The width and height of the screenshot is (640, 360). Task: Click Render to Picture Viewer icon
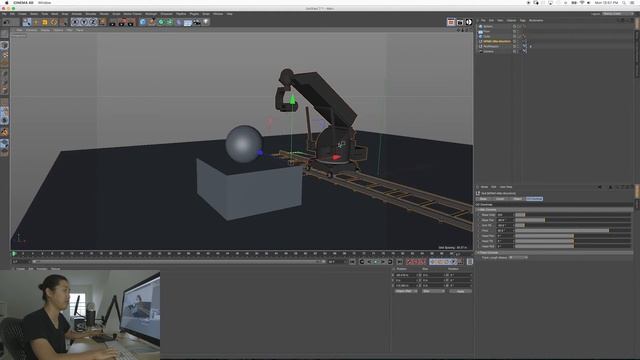coord(122,22)
